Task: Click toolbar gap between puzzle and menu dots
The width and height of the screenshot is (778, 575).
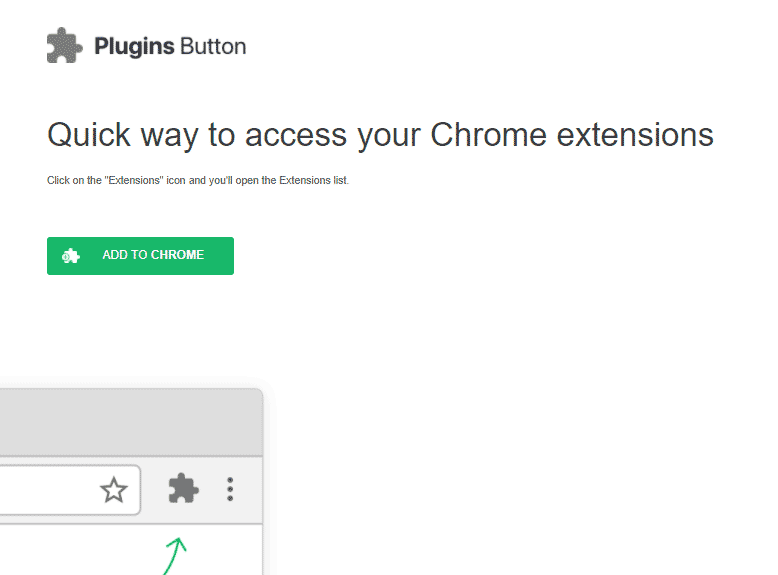Action: click(212, 490)
